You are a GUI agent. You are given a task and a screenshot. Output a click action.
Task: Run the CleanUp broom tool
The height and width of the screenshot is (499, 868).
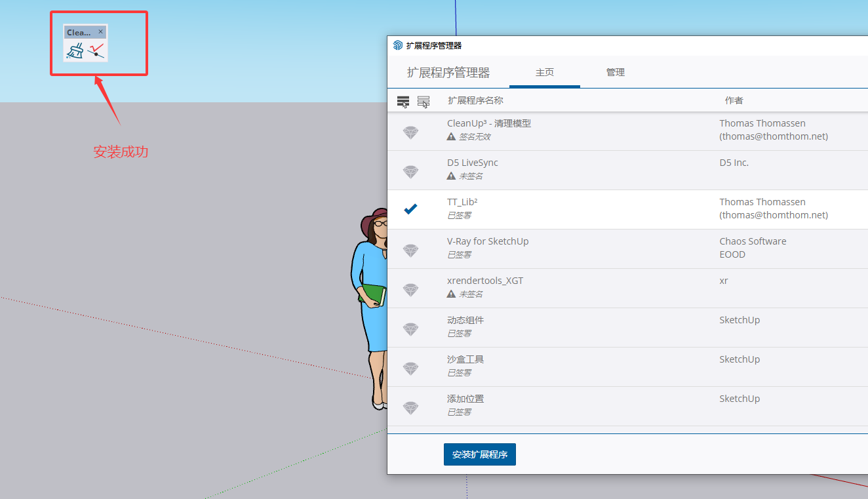(75, 51)
